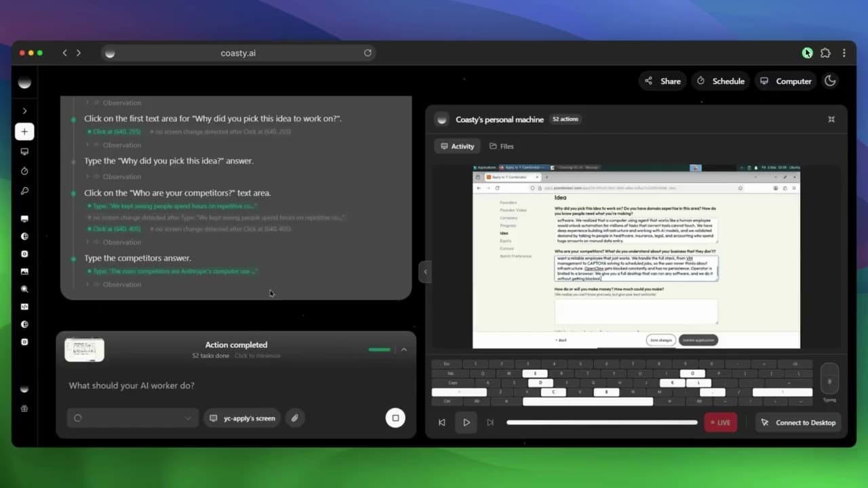
Task: Open the model selection dropdown
Action: point(132,418)
